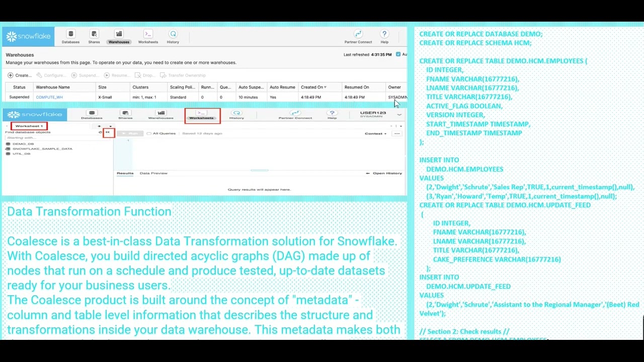
Task: Click the 'Data Transformation Function' heading
Action: tap(89, 212)
